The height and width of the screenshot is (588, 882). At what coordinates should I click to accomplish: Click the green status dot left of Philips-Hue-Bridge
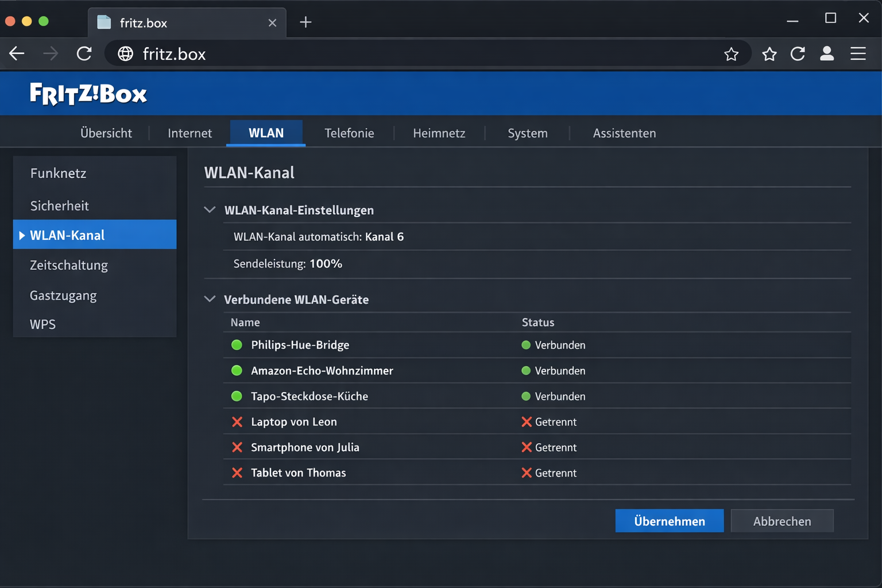(x=237, y=345)
